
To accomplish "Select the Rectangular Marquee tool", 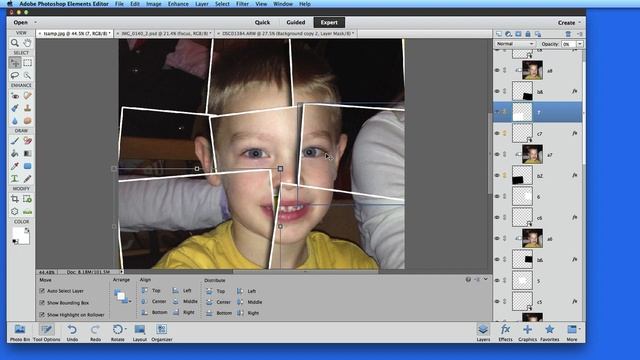I will coord(27,62).
